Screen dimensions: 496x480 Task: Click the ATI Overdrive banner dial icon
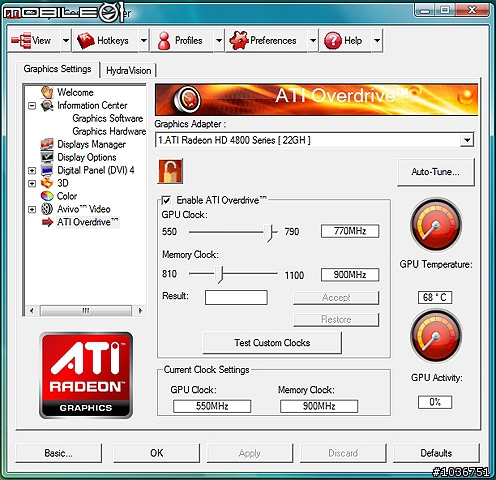[x=187, y=99]
